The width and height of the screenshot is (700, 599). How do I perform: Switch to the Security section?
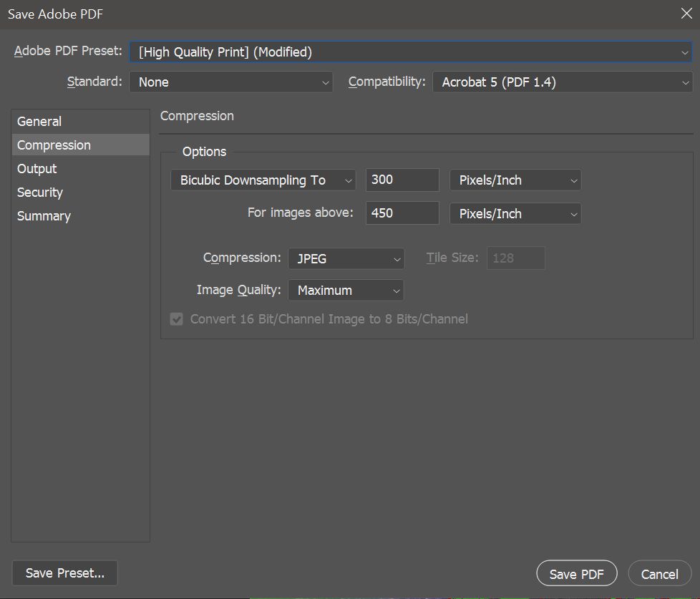point(80,193)
